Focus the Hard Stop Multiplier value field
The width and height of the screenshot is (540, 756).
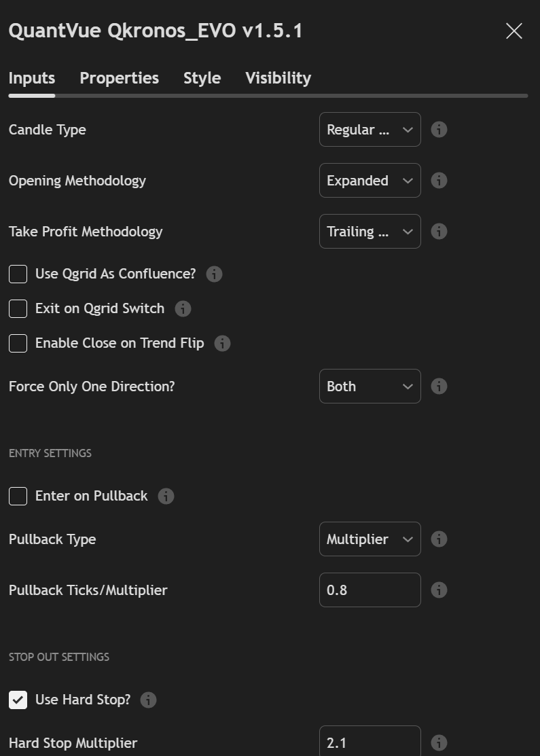[370, 742]
